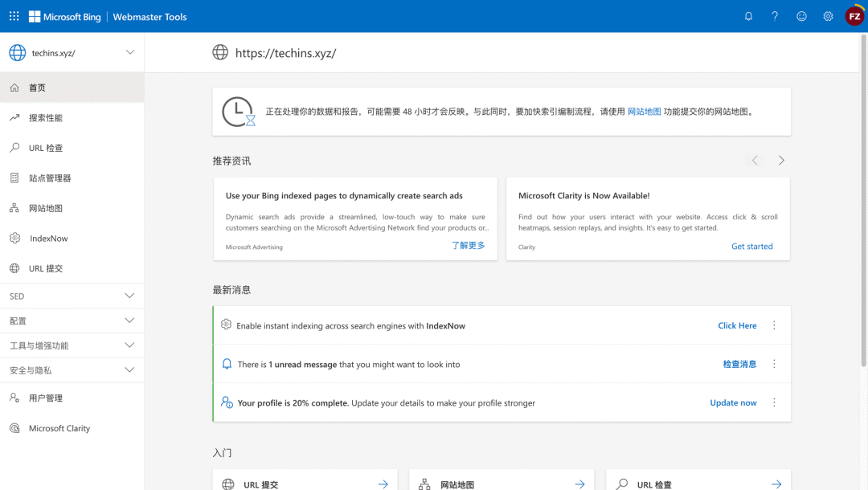Go to IndexNow in the sidebar
Viewport: 868px width, 490px height.
(49, 239)
